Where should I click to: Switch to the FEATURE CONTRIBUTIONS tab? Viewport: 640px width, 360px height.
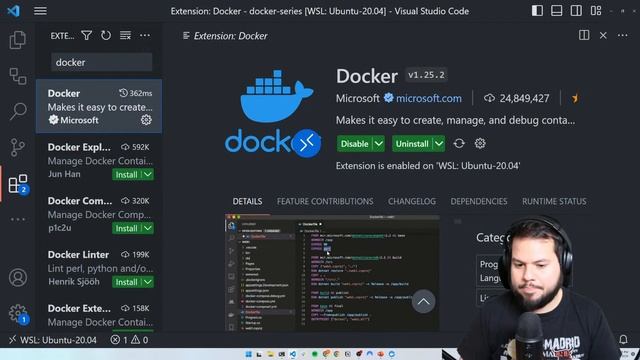(x=325, y=201)
